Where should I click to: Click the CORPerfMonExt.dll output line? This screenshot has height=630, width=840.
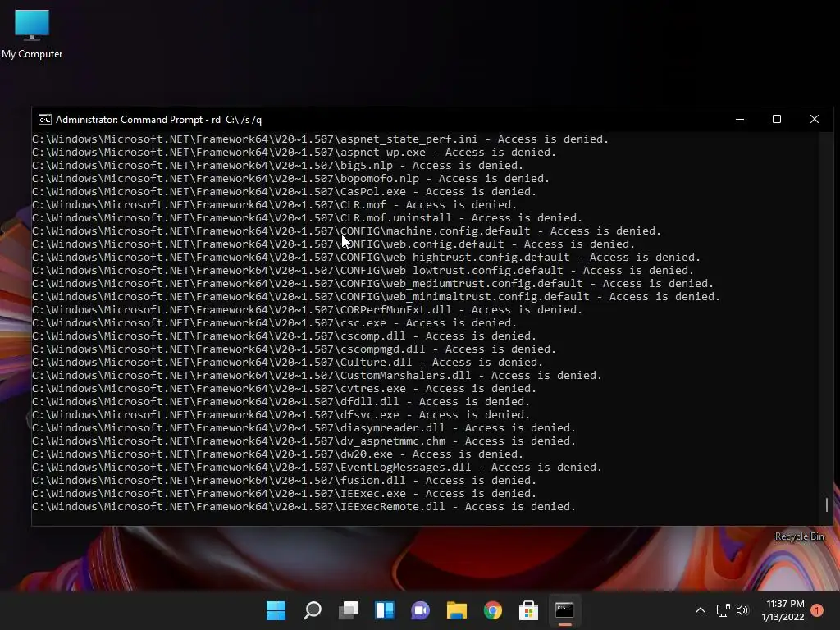pos(308,309)
